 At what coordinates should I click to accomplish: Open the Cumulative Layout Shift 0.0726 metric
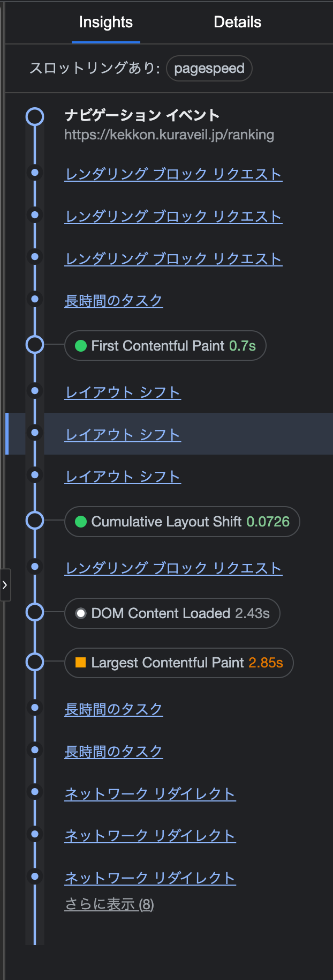tap(182, 522)
